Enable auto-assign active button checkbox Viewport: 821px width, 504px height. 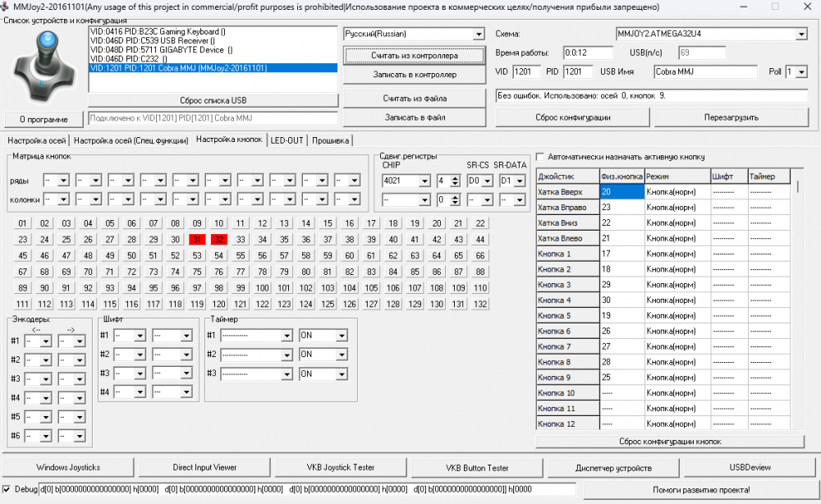[x=540, y=157]
